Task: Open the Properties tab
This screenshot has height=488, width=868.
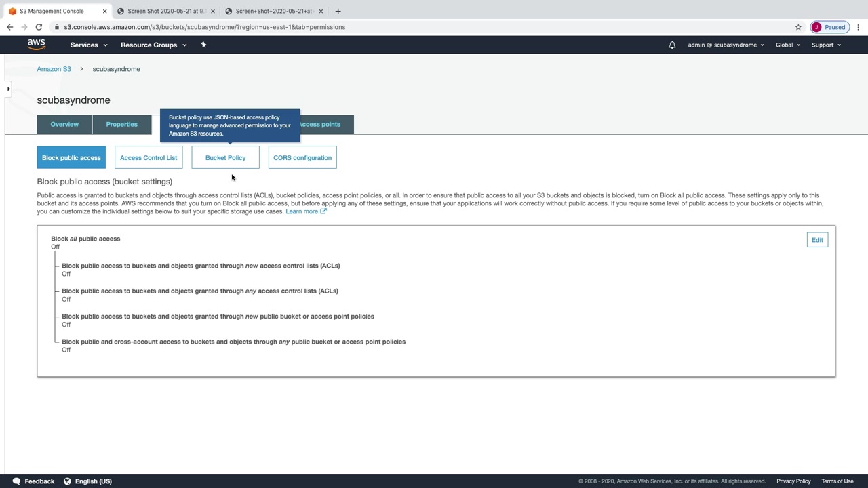Action: (121, 124)
